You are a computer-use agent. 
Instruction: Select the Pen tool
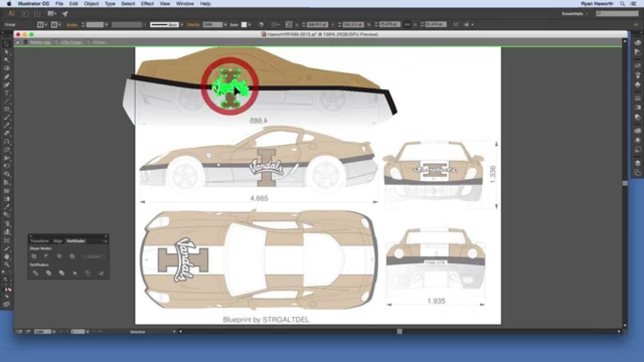(x=7, y=77)
